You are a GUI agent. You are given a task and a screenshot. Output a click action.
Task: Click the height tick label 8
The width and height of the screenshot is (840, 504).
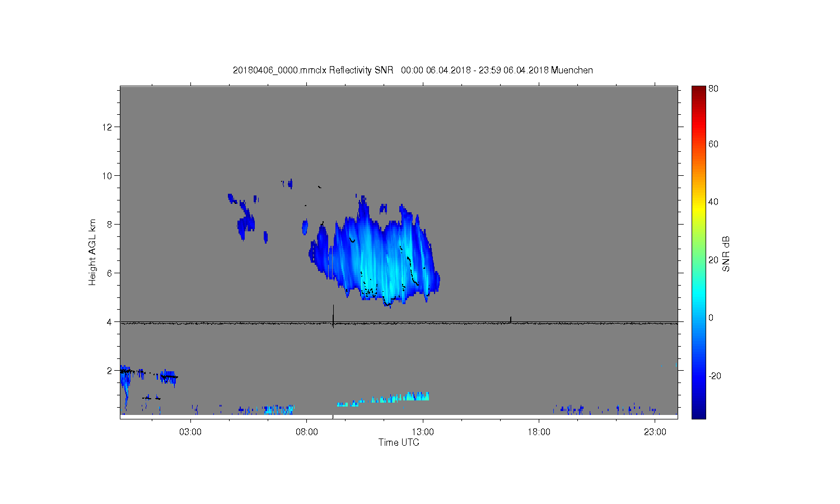pyautogui.click(x=110, y=225)
